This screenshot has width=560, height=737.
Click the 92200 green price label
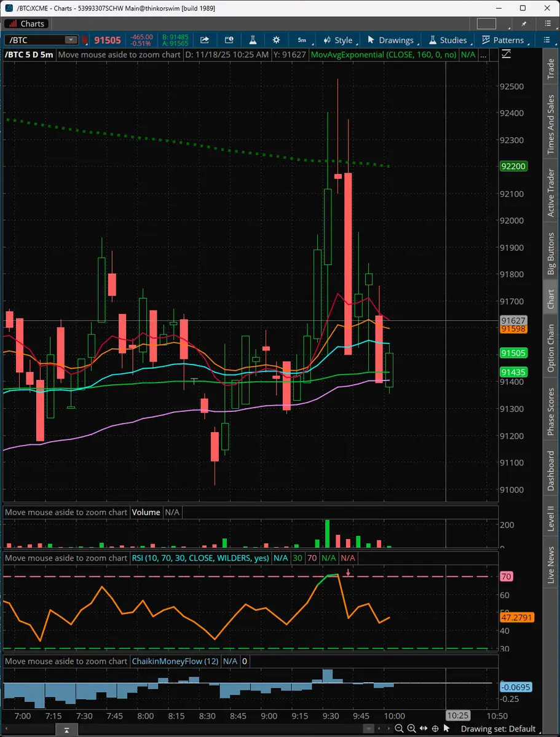click(x=513, y=166)
